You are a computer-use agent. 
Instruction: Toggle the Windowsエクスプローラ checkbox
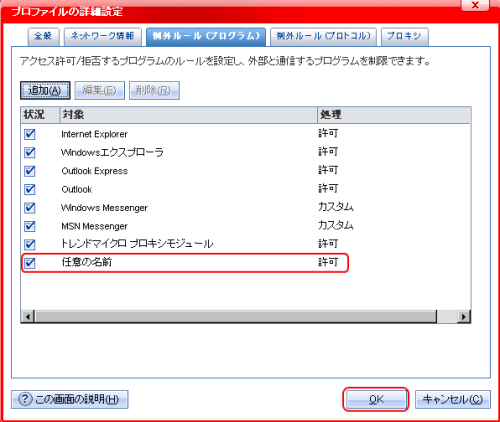[x=30, y=153]
